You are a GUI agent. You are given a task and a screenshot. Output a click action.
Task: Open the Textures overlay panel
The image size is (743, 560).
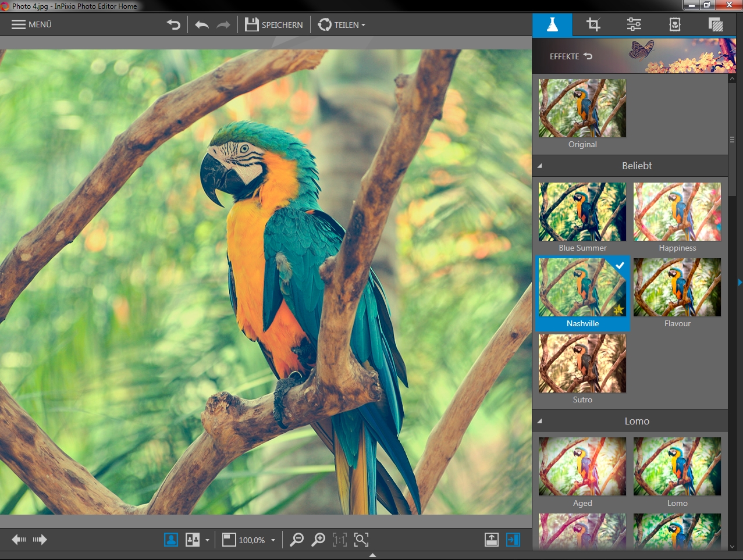[716, 24]
